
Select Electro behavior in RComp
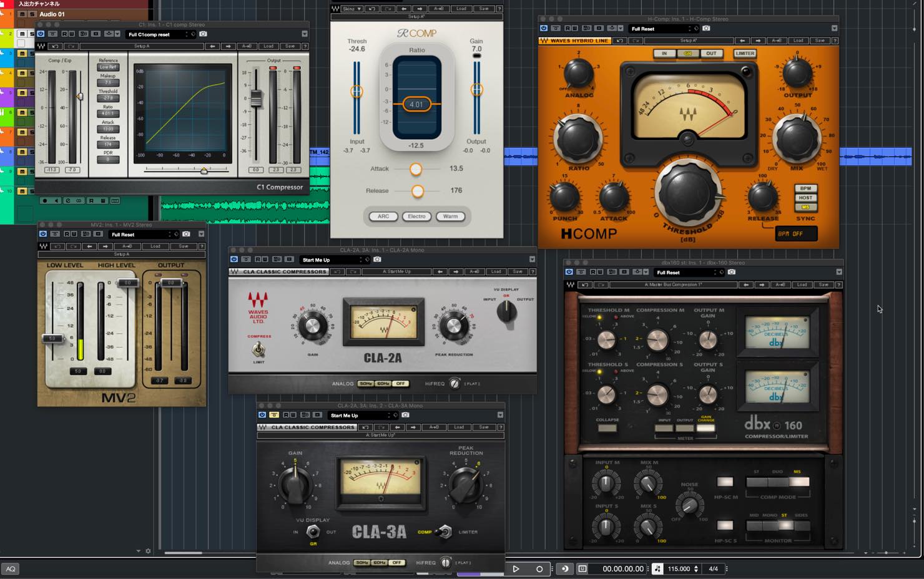416,217
